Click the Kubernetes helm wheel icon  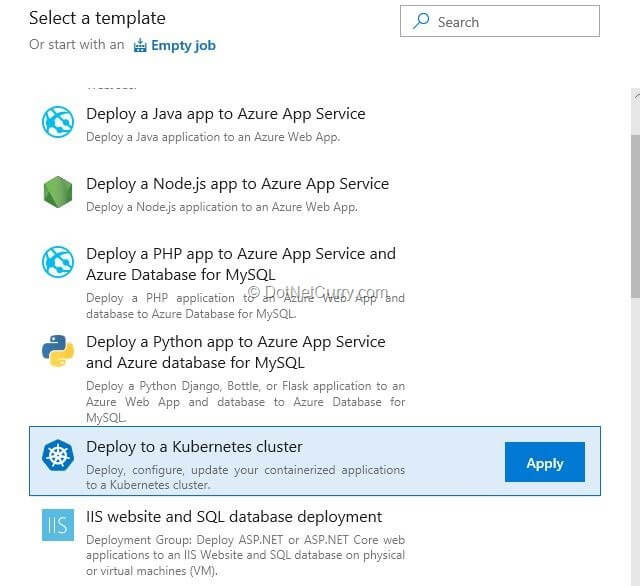tap(58, 456)
